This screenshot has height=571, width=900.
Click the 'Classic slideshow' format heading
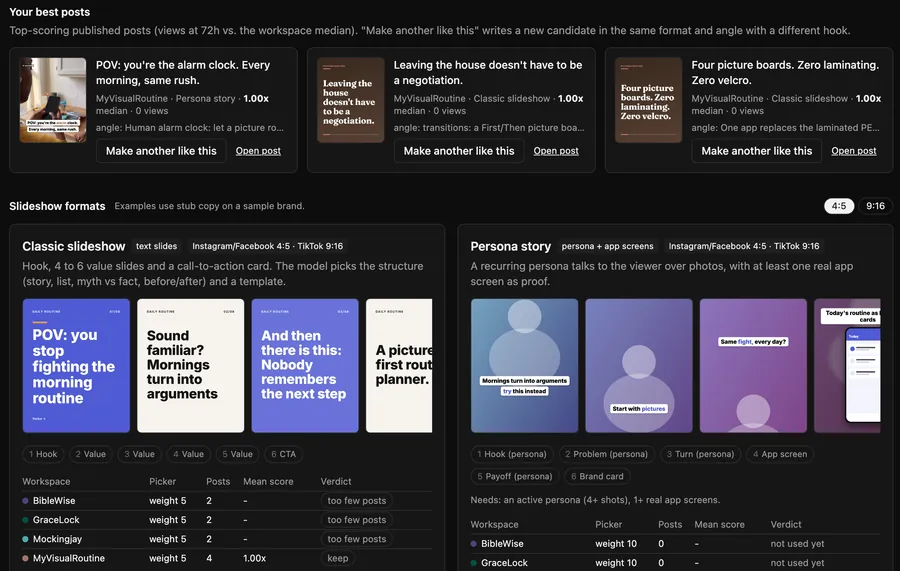(73, 246)
